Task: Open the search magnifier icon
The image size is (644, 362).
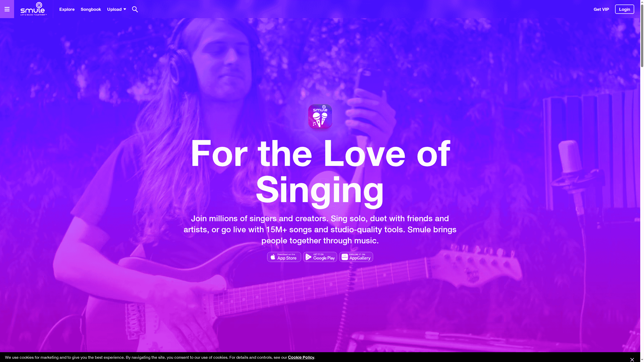Action: click(x=135, y=9)
